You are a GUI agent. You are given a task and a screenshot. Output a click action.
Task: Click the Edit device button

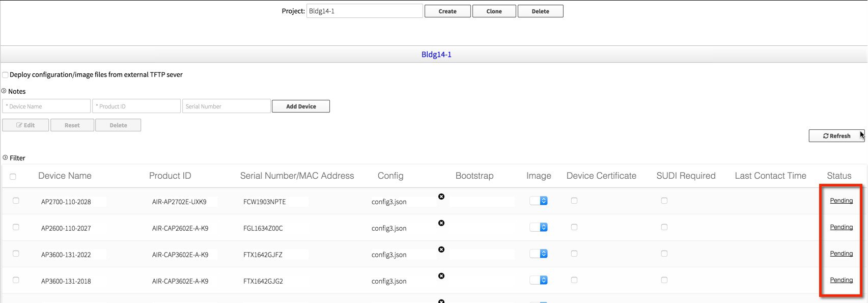click(25, 125)
